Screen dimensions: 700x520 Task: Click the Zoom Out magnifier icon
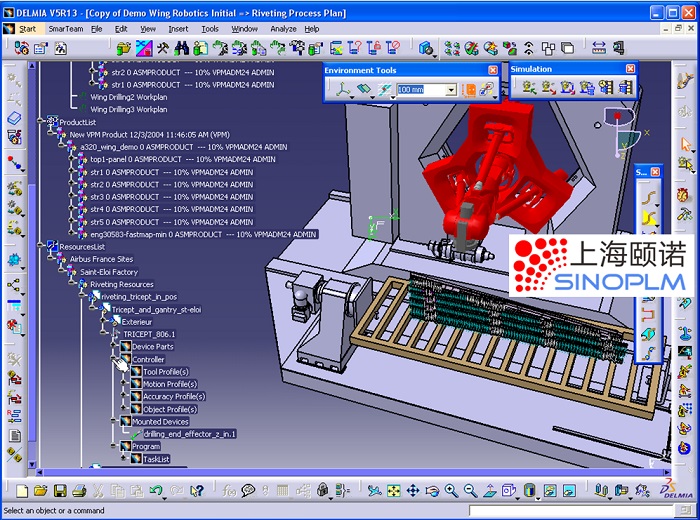click(x=471, y=491)
